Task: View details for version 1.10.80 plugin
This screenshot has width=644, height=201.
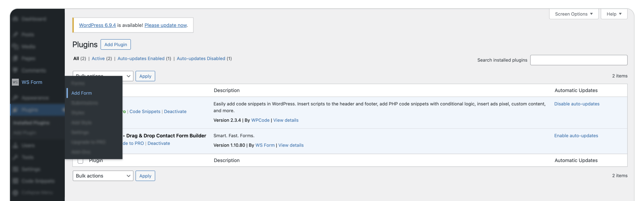Action: pos(291,145)
